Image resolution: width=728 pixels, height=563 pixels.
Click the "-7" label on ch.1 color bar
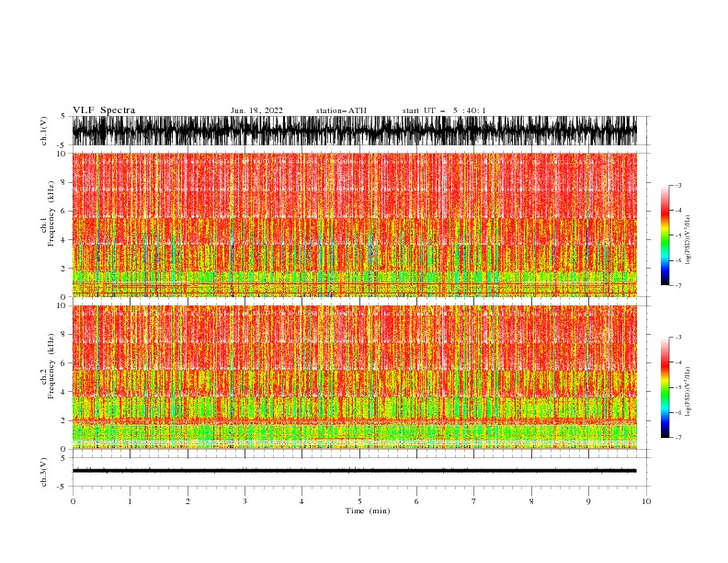(x=677, y=285)
